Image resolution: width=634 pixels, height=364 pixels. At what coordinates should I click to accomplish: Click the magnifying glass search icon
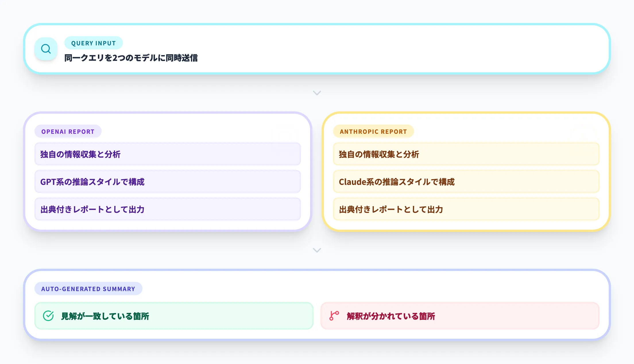(x=46, y=49)
